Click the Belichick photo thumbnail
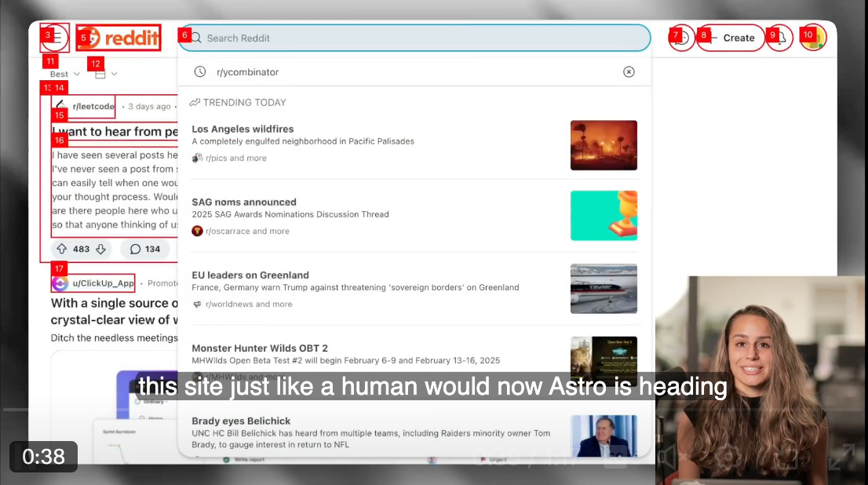The height and width of the screenshot is (485, 868). pyautogui.click(x=604, y=436)
